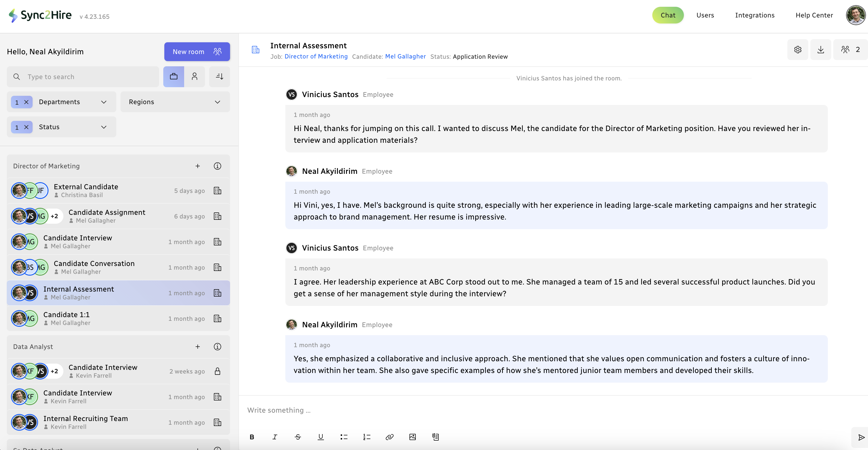
Task: Click the sort order icon
Action: [219, 76]
